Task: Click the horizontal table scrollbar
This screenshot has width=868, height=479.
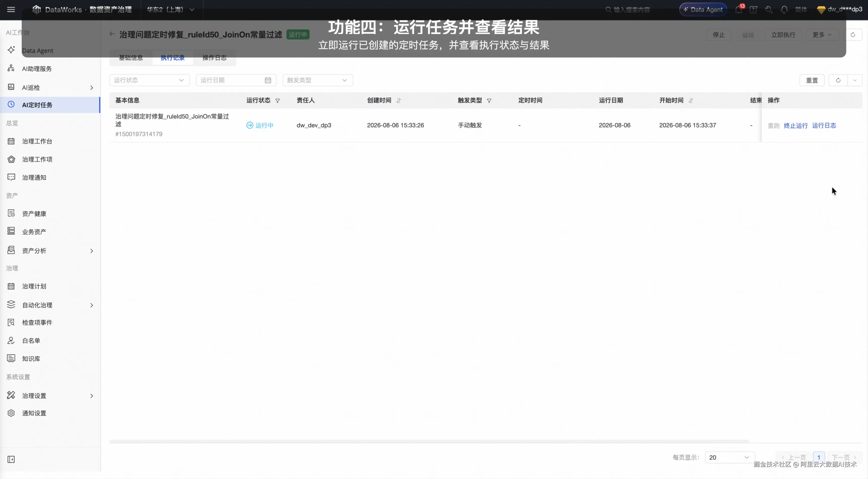Action: [x=429, y=441]
